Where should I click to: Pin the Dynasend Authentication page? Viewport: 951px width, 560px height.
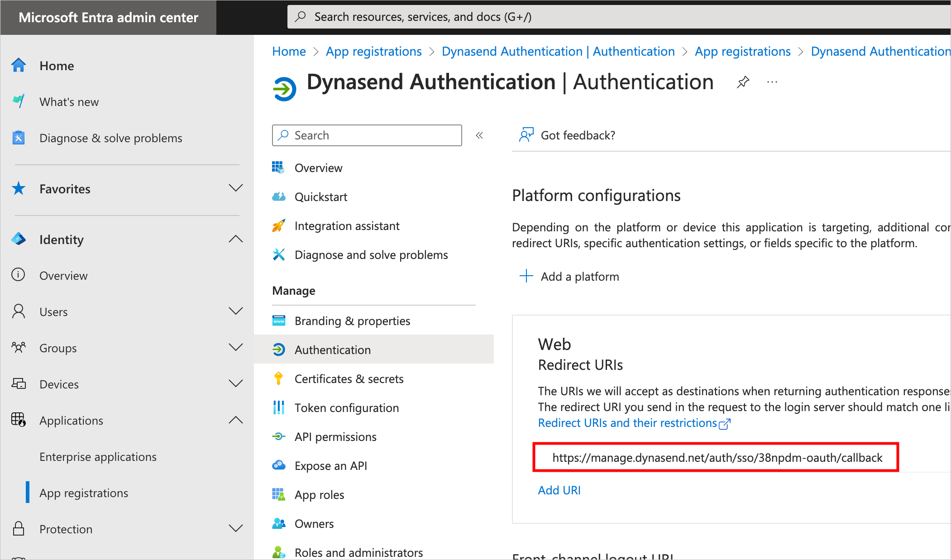pyautogui.click(x=743, y=82)
